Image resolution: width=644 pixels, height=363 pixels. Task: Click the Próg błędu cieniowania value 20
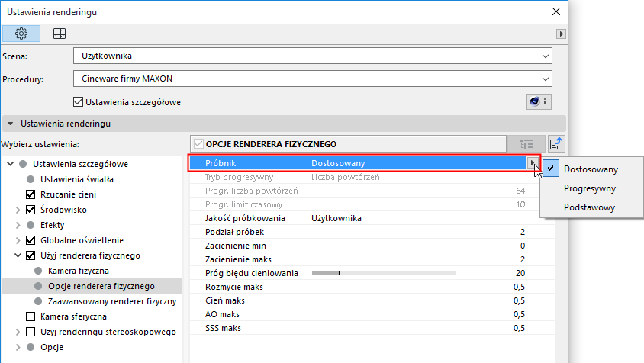[520, 273]
